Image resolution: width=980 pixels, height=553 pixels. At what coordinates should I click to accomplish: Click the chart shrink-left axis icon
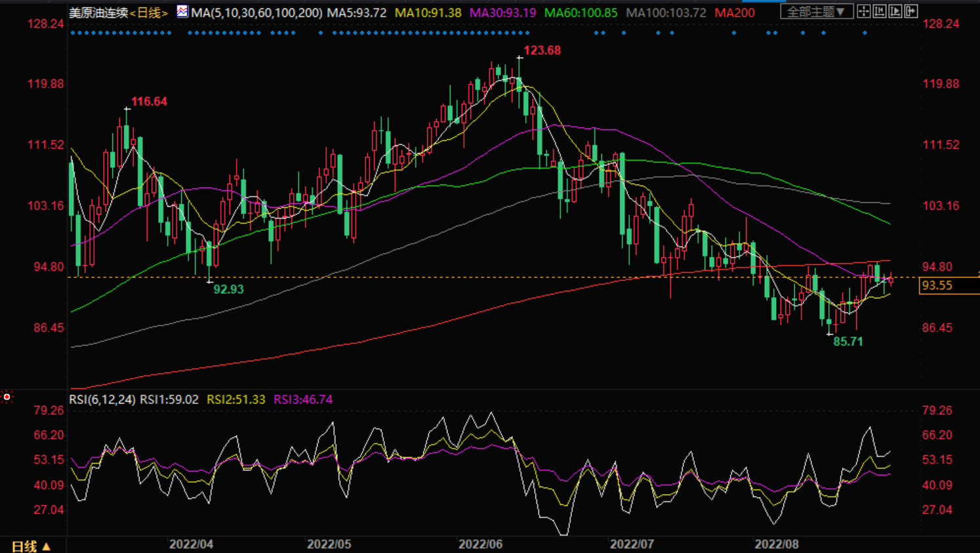(x=880, y=11)
